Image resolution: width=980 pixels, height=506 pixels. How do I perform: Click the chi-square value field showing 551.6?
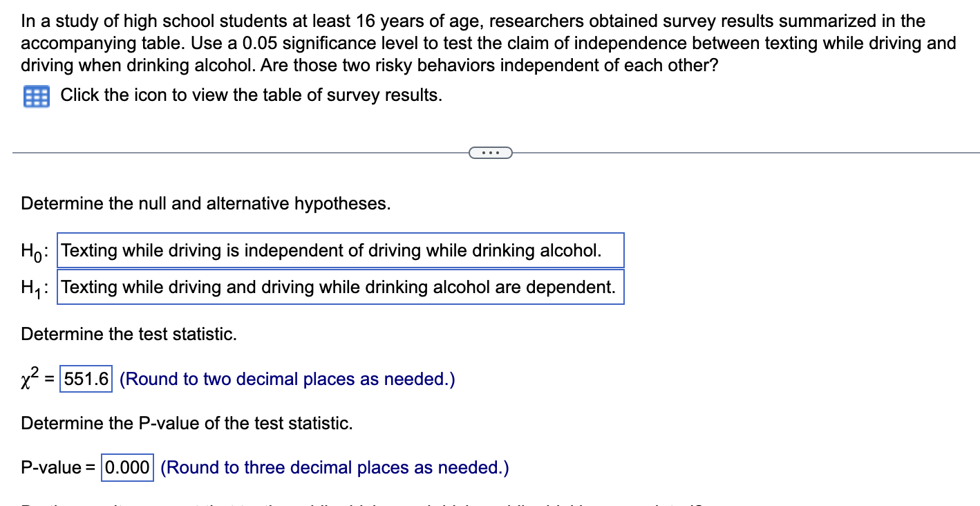(x=86, y=379)
